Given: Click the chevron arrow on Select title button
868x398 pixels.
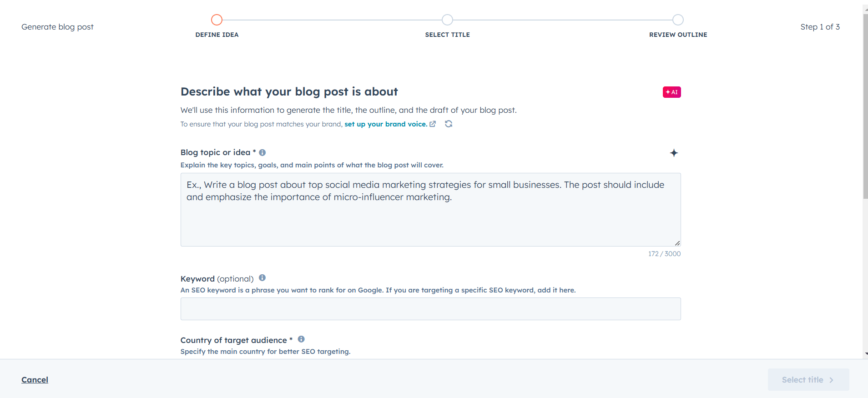Looking at the screenshot, I should [831, 380].
